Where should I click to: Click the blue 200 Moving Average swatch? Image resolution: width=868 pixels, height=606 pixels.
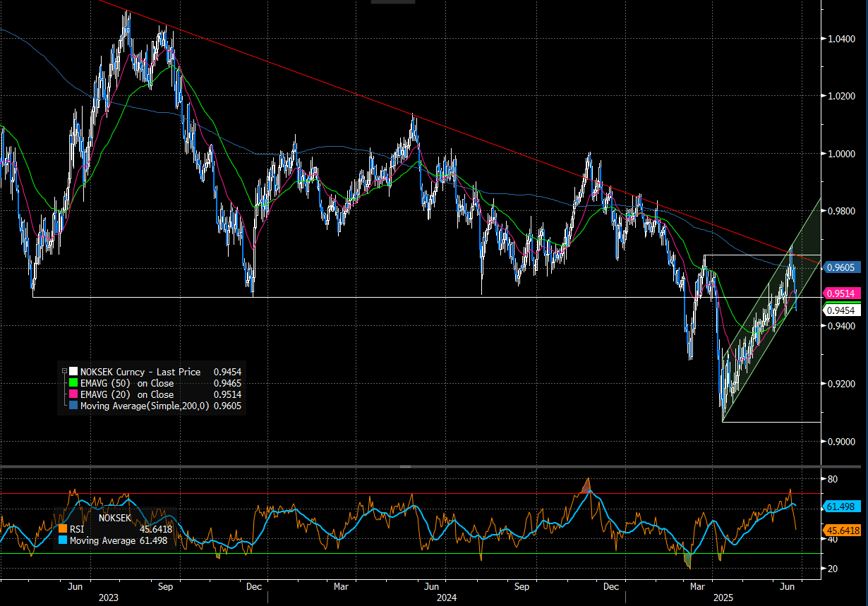point(73,406)
